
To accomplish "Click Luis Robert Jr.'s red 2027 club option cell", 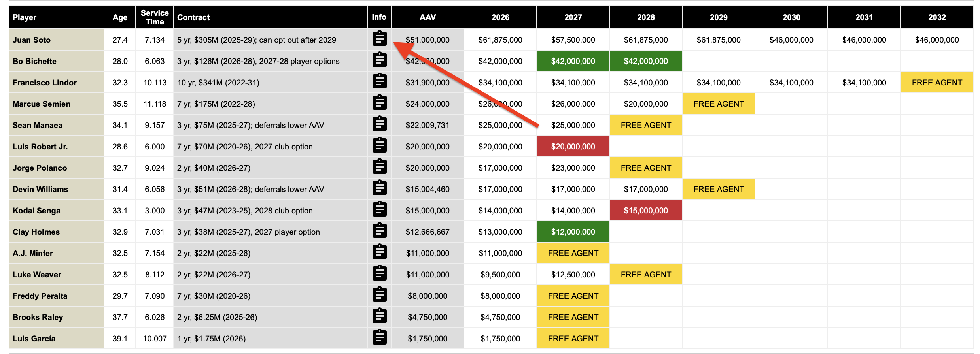I will [x=573, y=147].
